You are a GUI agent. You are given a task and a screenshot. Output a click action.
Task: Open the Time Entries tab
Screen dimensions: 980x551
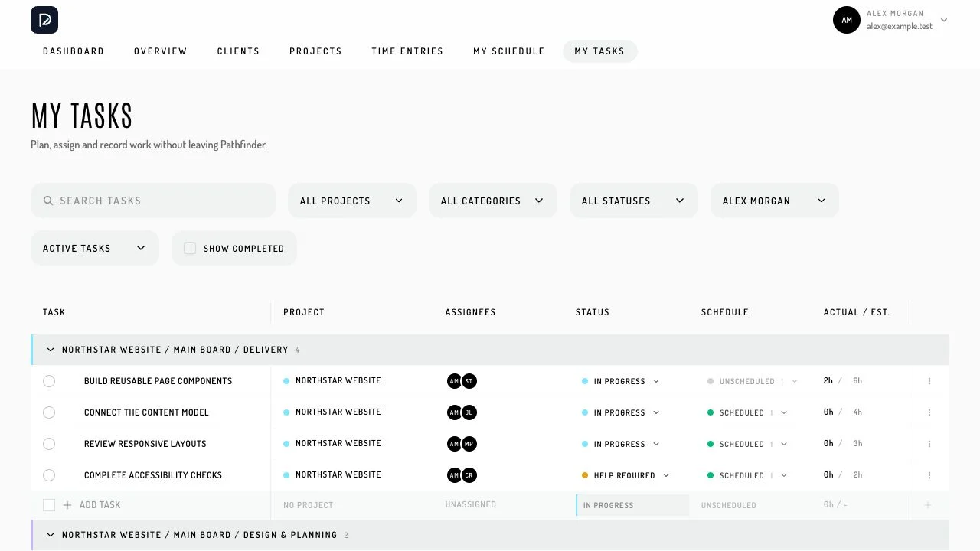tap(407, 51)
